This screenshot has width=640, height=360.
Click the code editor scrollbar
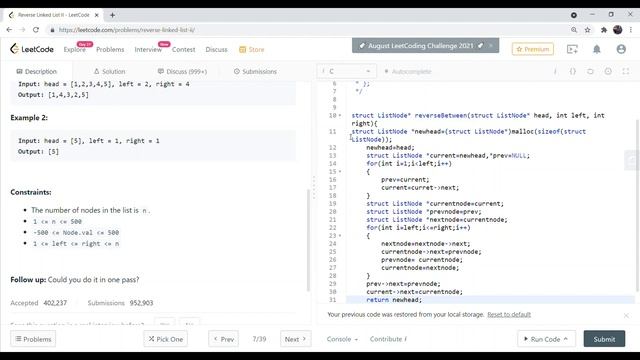pyautogui.click(x=637, y=205)
